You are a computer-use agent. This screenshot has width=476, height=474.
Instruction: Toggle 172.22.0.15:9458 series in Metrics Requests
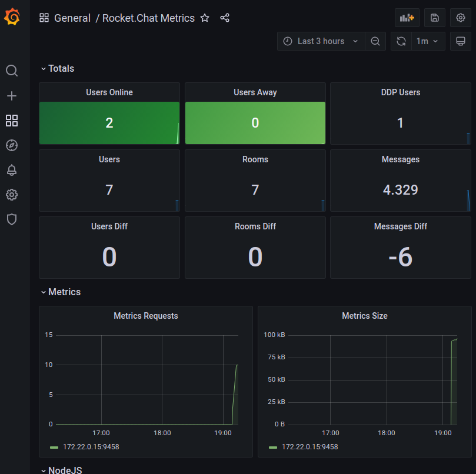point(91,447)
